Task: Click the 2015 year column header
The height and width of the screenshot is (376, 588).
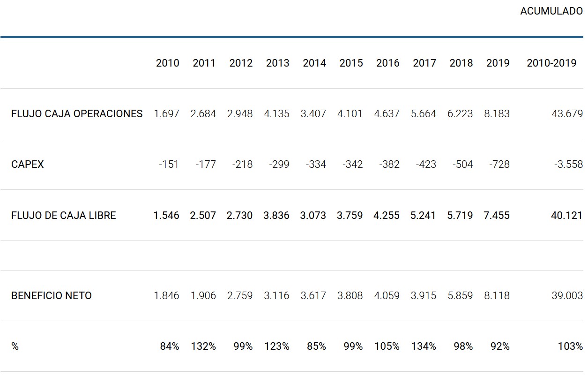Action: pos(351,63)
